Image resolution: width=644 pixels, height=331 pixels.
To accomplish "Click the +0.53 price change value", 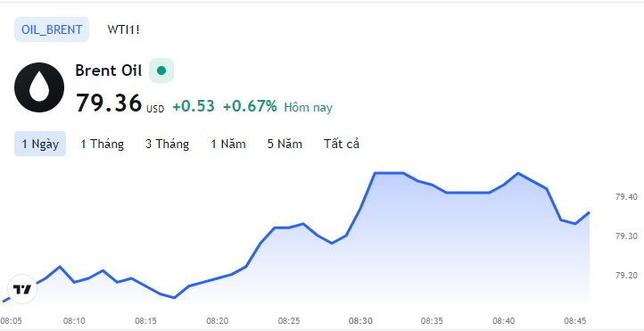I will point(194,106).
